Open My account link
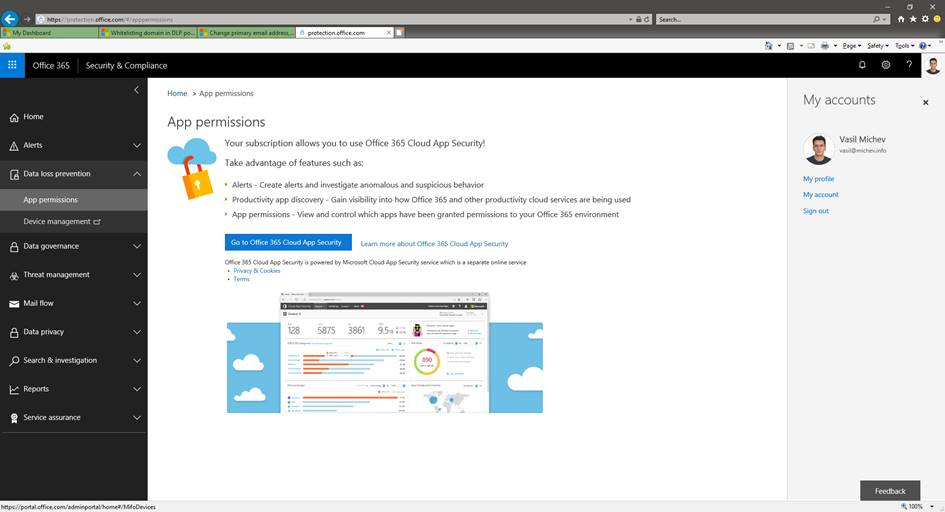 tap(820, 195)
